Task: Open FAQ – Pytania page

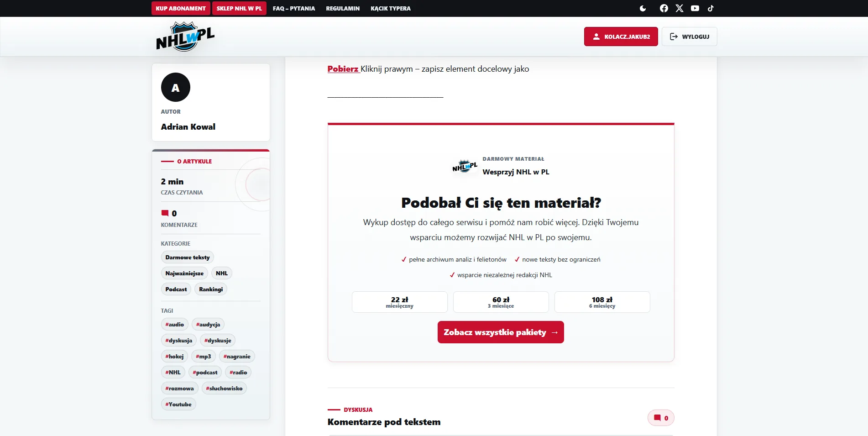Action: [294, 8]
